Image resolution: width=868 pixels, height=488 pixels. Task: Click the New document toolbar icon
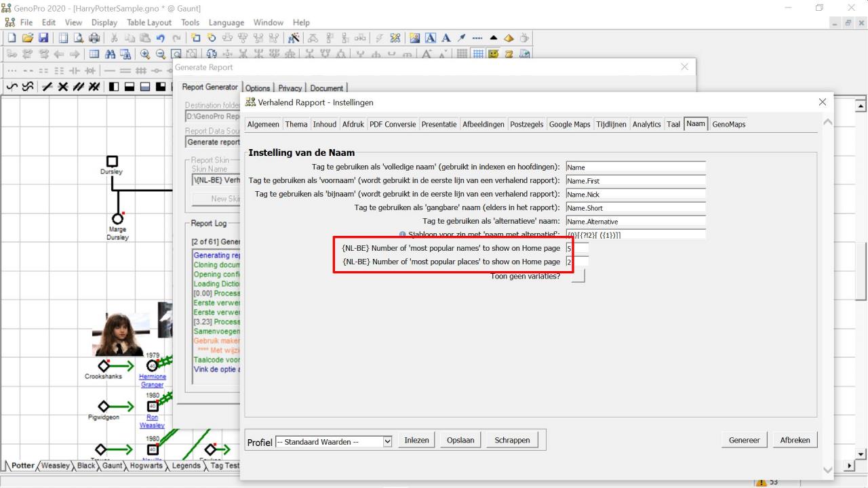12,38
